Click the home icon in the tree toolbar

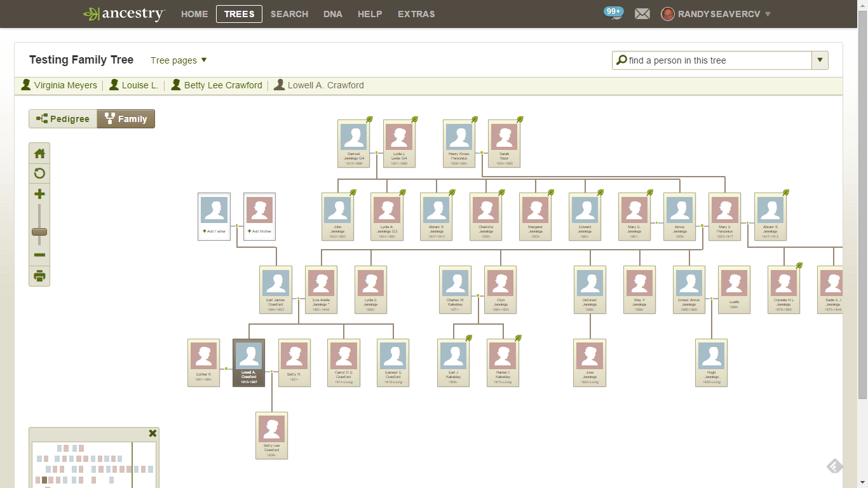click(39, 152)
